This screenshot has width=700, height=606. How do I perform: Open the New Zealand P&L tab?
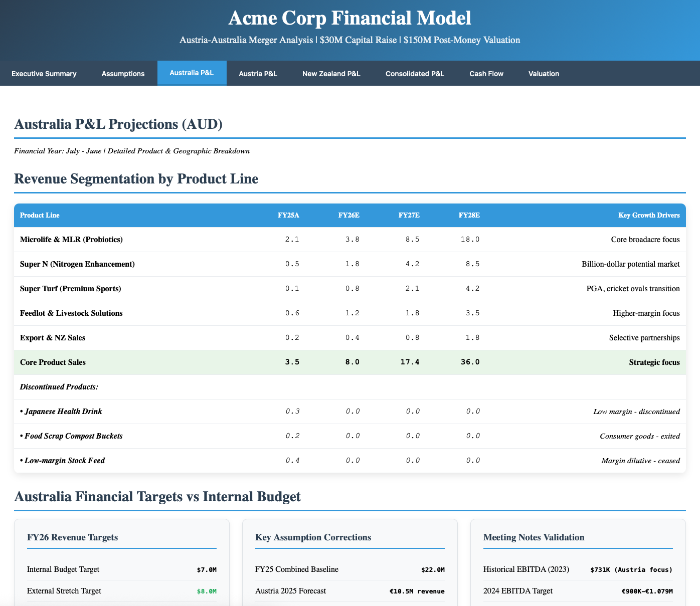click(331, 74)
